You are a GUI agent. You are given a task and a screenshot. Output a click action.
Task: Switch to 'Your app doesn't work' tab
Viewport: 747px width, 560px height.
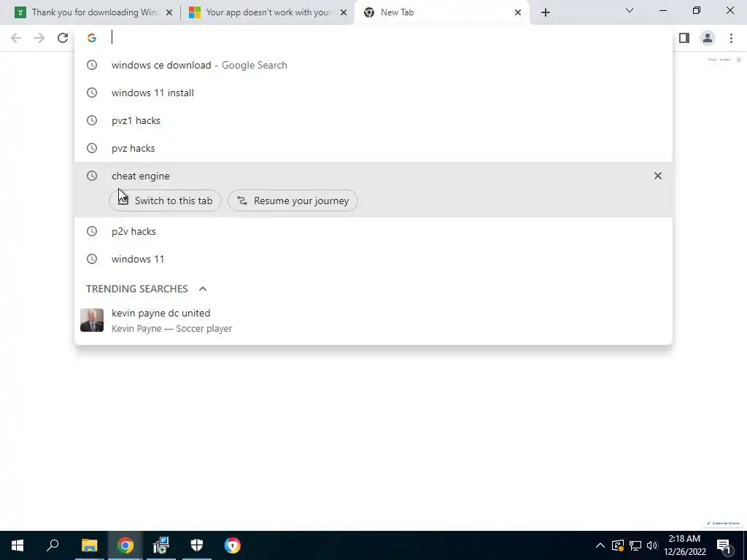point(267,12)
